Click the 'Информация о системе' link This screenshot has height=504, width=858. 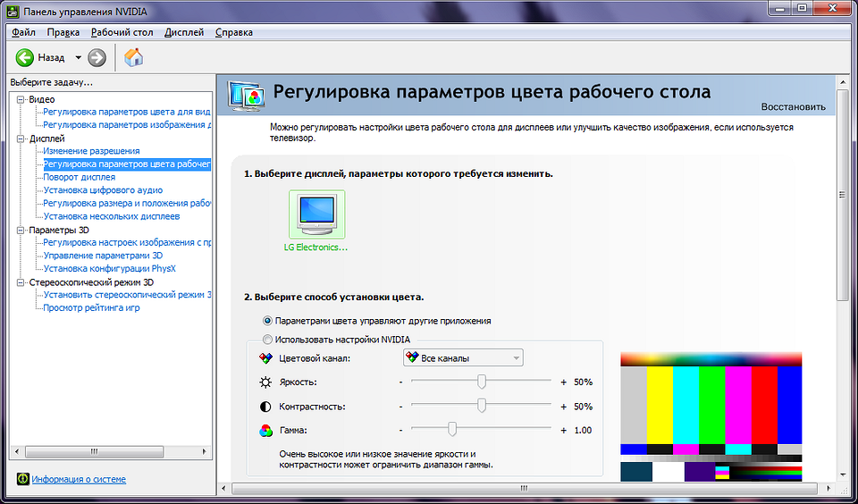click(79, 480)
